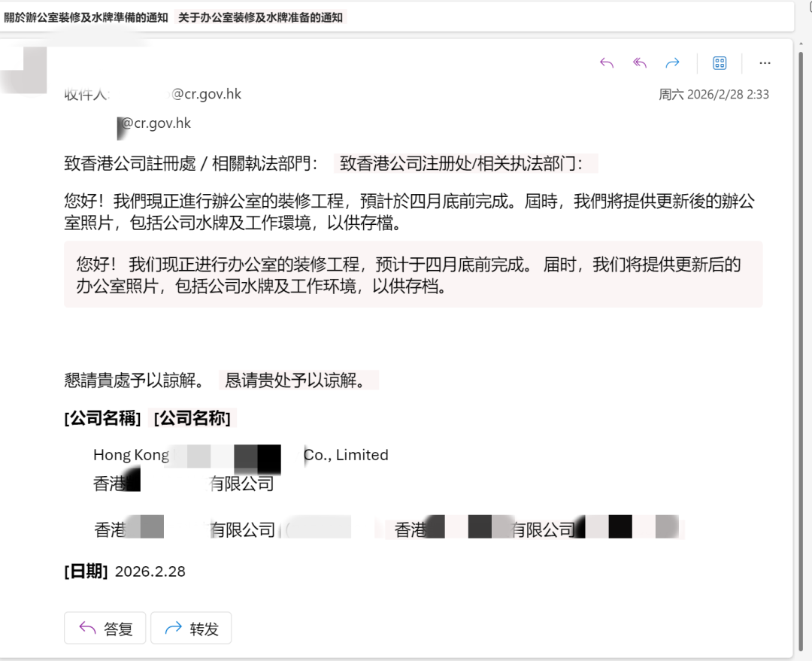Screen dimensions: 812x661
Task: Click the traditional Chinese subject title 關於辦公室裝修
Action: (x=86, y=17)
